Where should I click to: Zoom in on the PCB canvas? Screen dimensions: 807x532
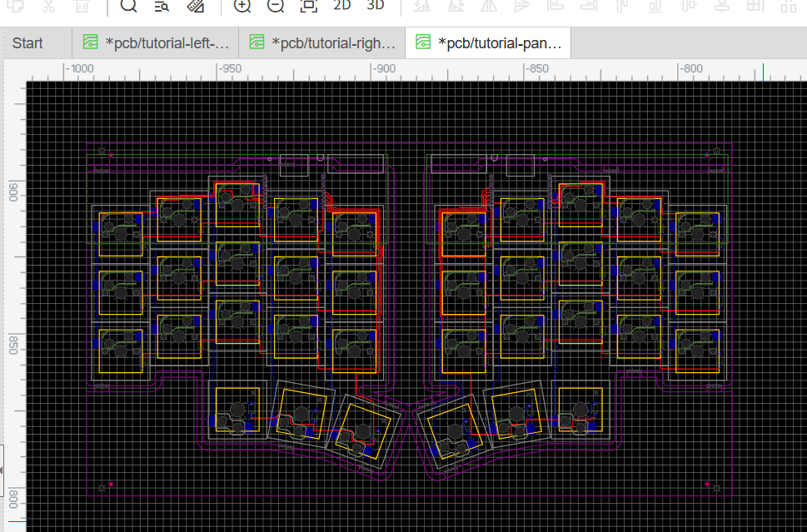point(242,6)
